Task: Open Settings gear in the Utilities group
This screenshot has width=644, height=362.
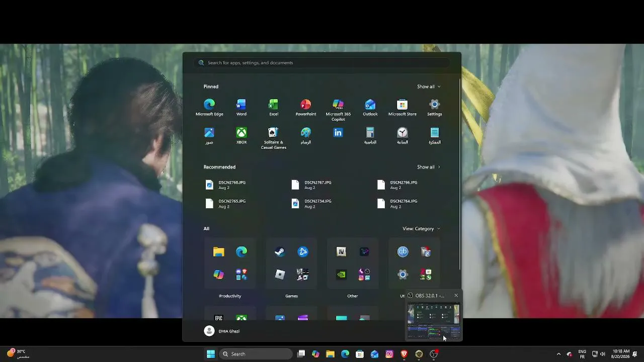Action: [x=403, y=275]
